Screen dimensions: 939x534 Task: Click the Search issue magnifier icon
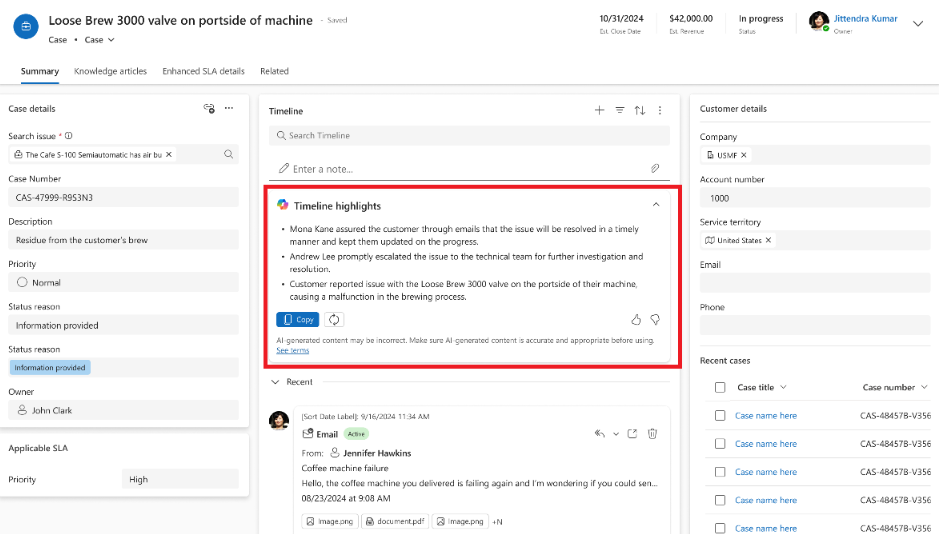[x=229, y=154]
